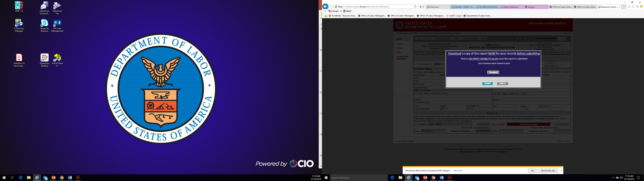Open the State dropdown showing MD

(x=444, y=109)
